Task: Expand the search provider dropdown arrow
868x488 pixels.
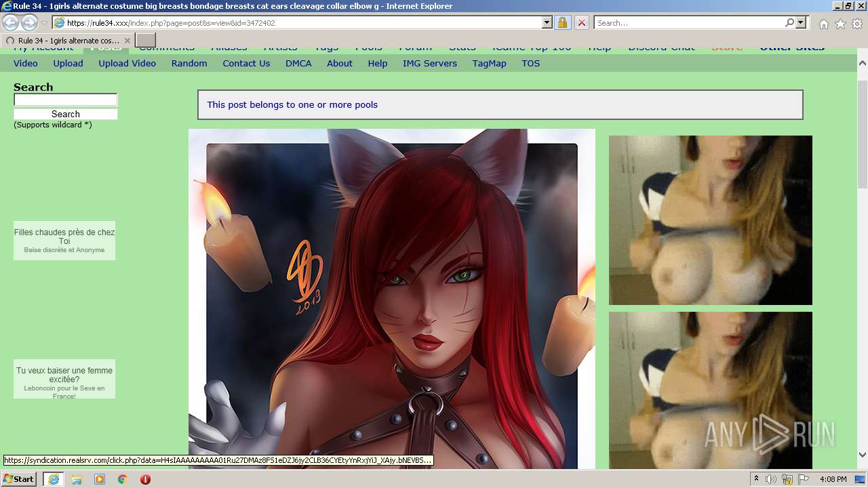Action: 801,22
